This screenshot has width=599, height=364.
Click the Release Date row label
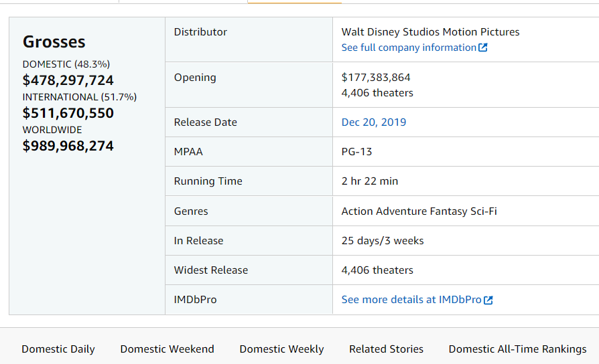coord(206,122)
